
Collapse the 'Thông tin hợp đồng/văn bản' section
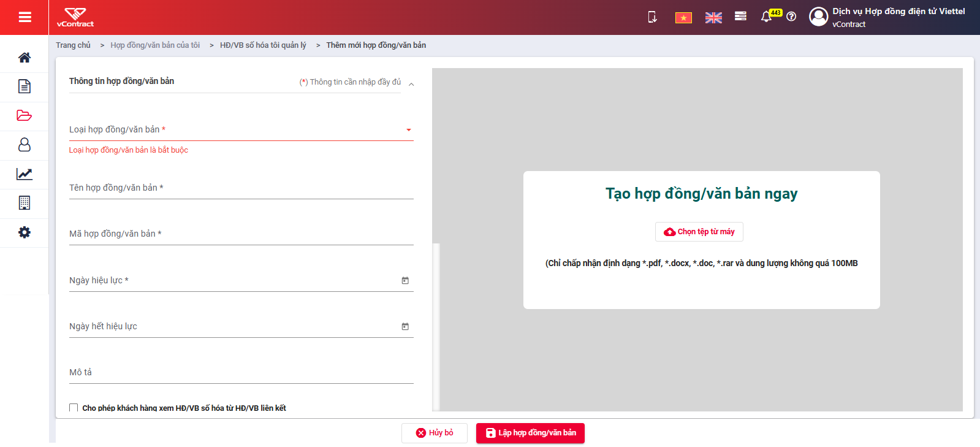click(x=411, y=85)
